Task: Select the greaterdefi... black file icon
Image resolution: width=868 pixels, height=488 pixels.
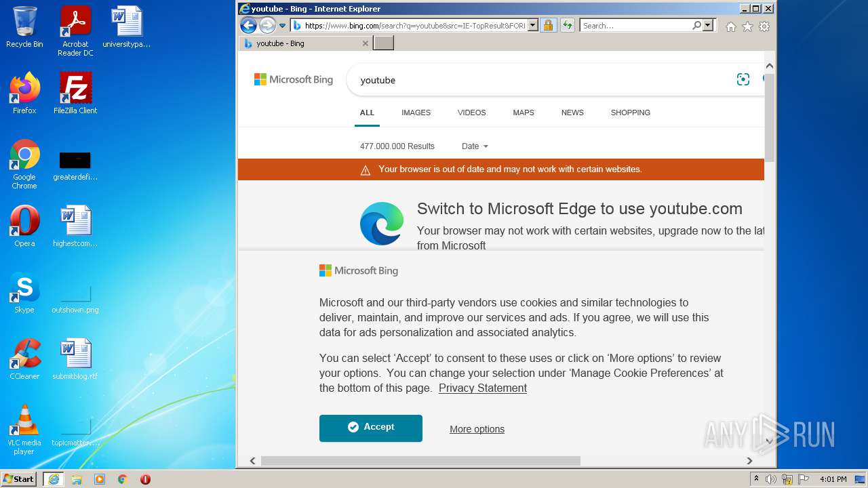Action: coord(75,165)
